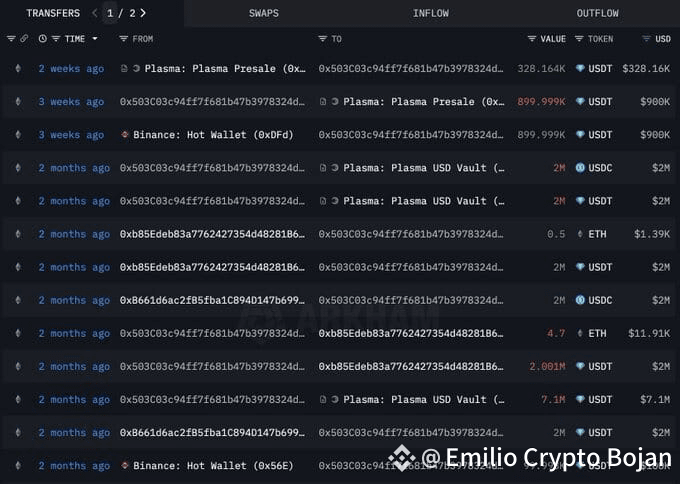Select the TRANSFERS tab
This screenshot has height=484, width=680.
tap(53, 13)
